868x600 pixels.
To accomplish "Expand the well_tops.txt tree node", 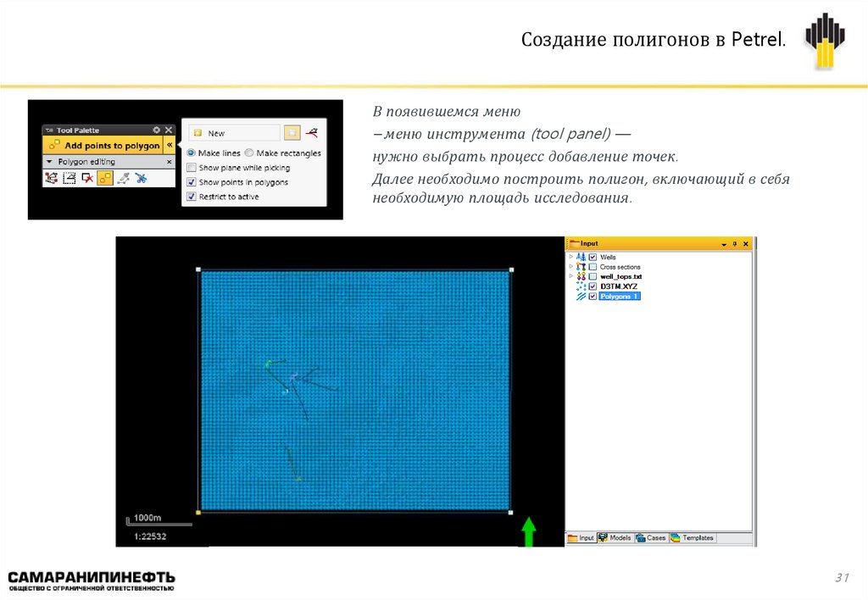I will tap(570, 275).
